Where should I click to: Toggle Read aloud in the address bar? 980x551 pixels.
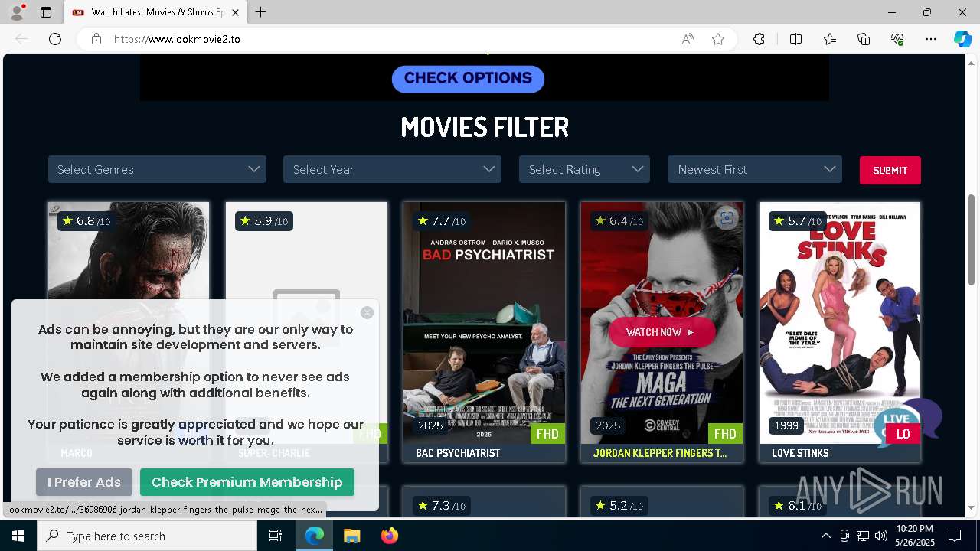click(688, 39)
